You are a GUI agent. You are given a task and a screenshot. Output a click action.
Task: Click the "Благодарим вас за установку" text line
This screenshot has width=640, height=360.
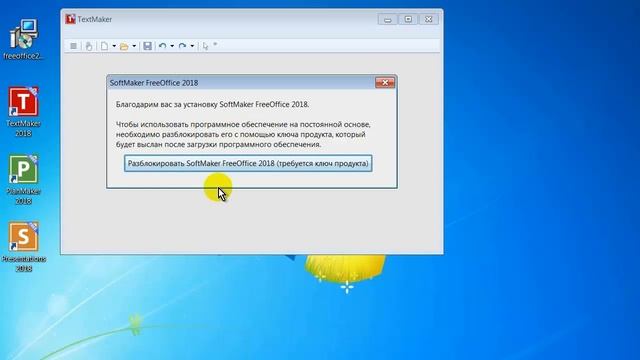(212, 104)
